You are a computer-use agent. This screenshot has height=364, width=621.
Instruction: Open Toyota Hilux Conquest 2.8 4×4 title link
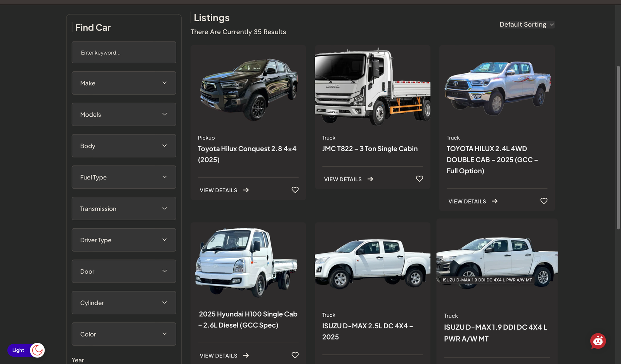pyautogui.click(x=247, y=154)
